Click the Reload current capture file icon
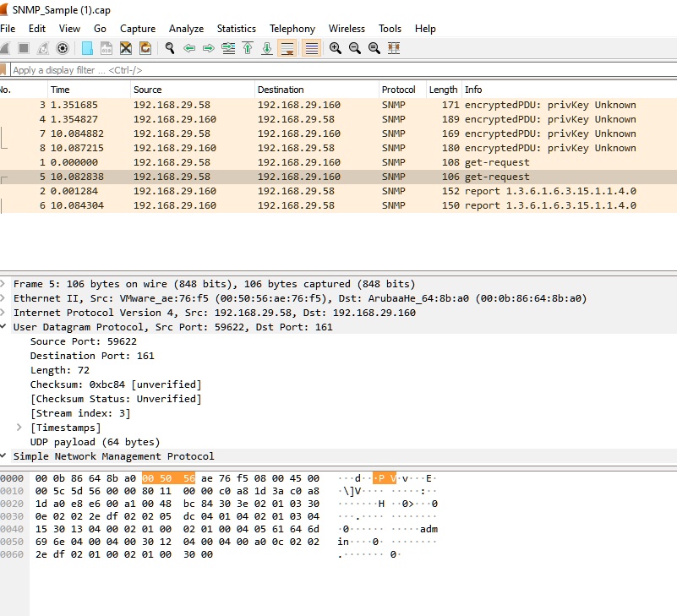The image size is (677, 616). (144, 48)
